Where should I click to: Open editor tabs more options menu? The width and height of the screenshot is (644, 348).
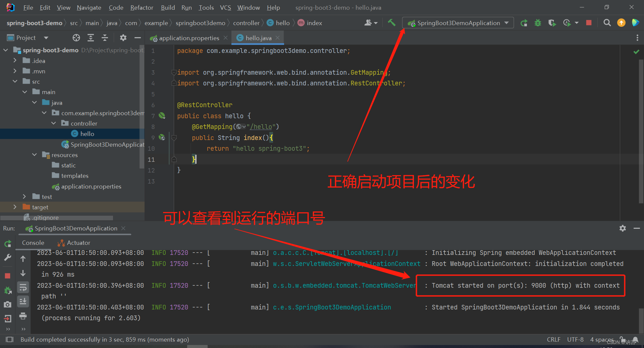coord(637,38)
